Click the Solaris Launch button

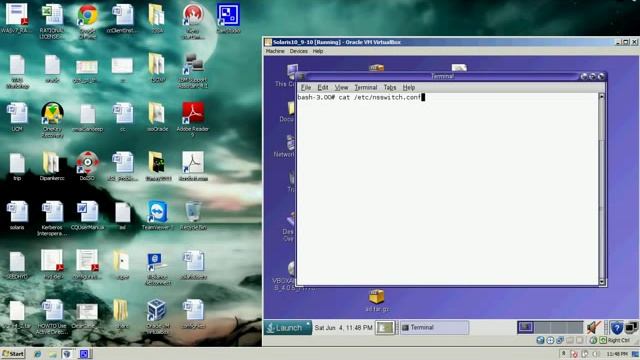[x=288, y=328]
